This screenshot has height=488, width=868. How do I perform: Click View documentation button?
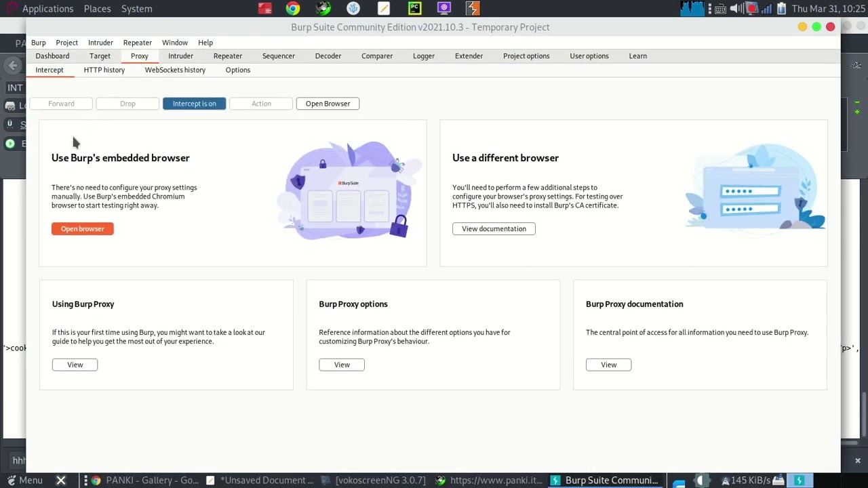point(494,228)
